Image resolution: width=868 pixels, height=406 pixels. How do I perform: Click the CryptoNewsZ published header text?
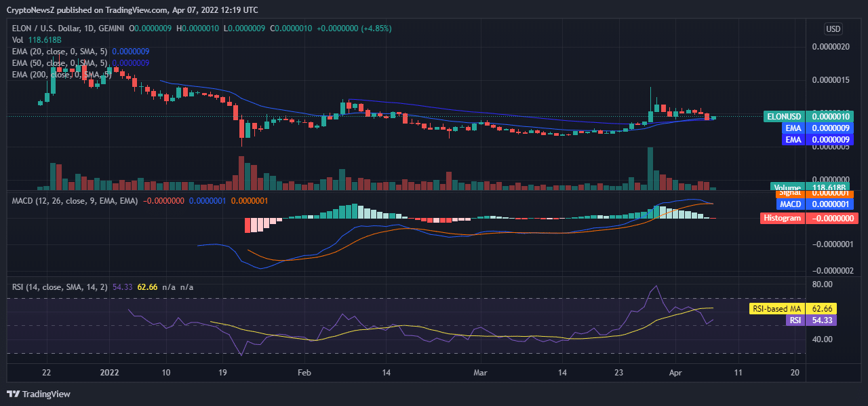(132, 10)
